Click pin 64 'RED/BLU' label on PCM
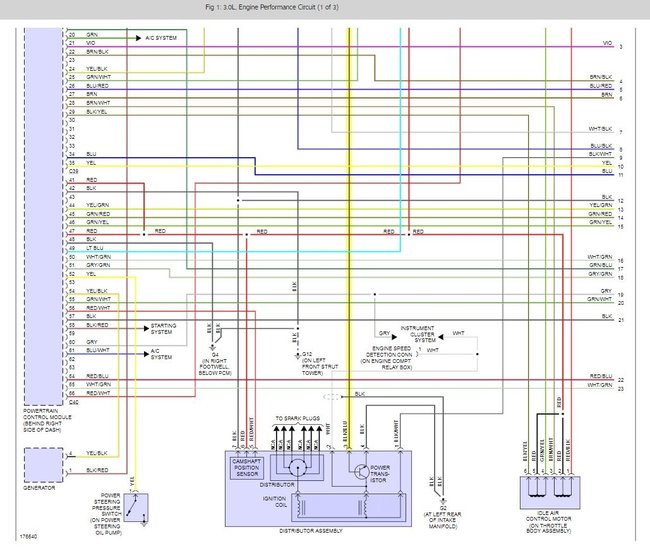650x551 pixels. pos(97,376)
